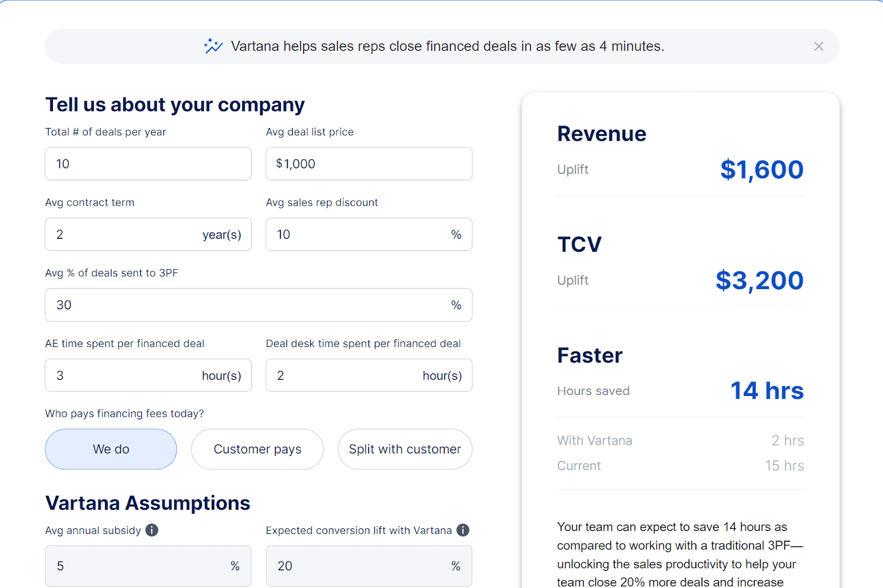883x588 pixels.
Task: Click the 'Current' 15 hrs value
Action: pos(784,466)
